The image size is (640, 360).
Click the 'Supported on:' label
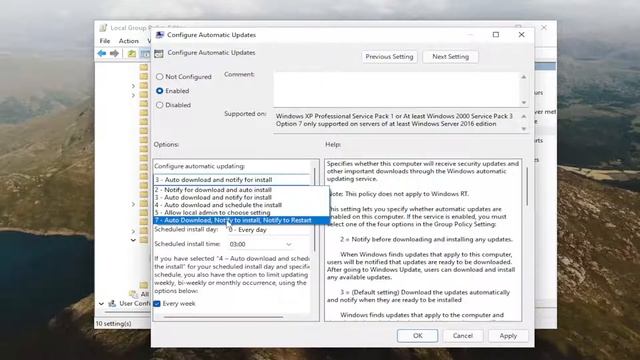[x=245, y=113]
